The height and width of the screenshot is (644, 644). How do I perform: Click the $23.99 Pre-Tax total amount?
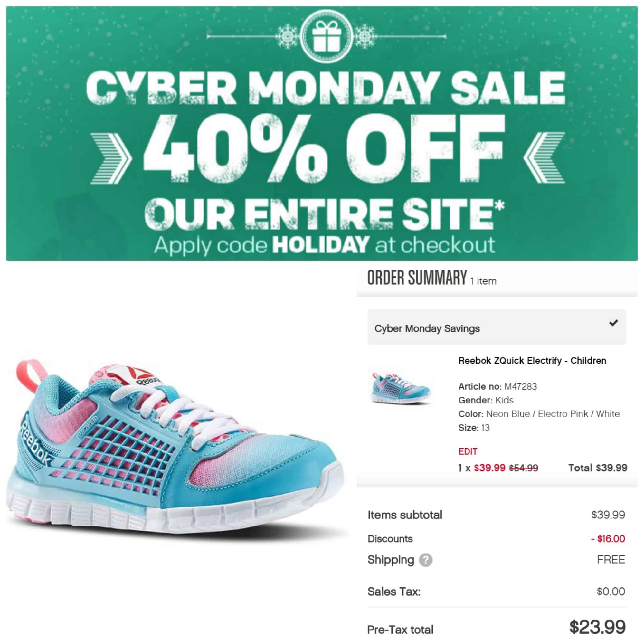(597, 627)
